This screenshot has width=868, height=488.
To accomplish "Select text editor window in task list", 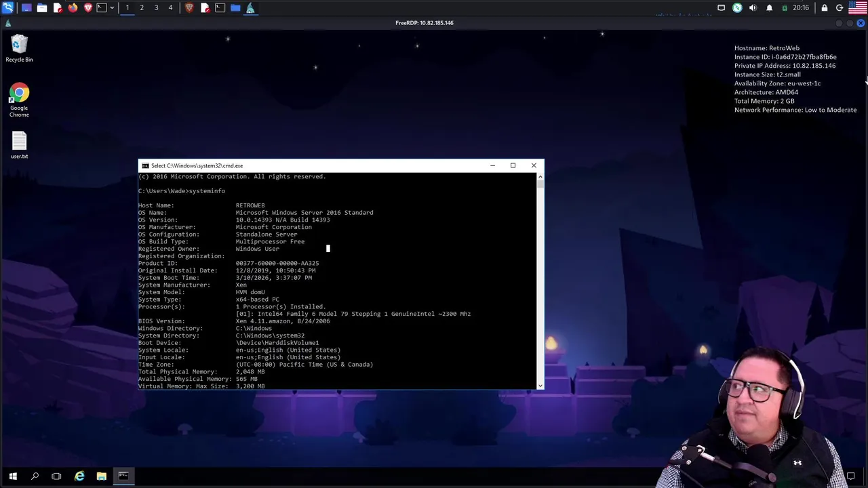I will [x=205, y=7].
